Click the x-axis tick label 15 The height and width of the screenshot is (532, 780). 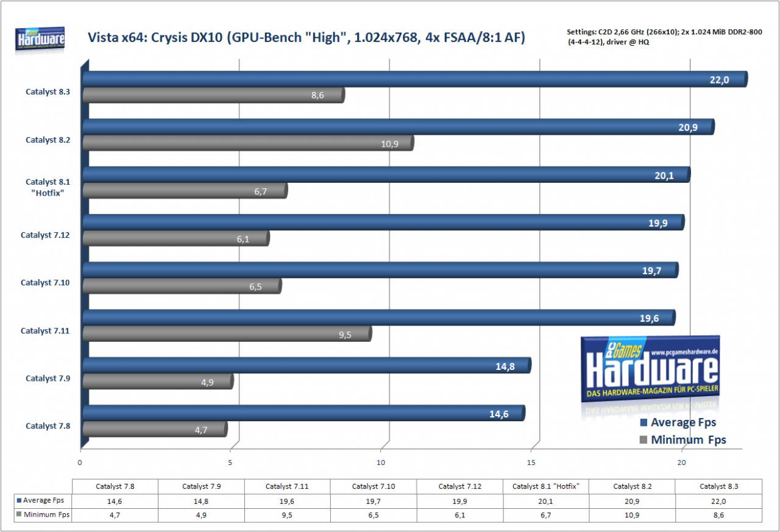point(532,463)
